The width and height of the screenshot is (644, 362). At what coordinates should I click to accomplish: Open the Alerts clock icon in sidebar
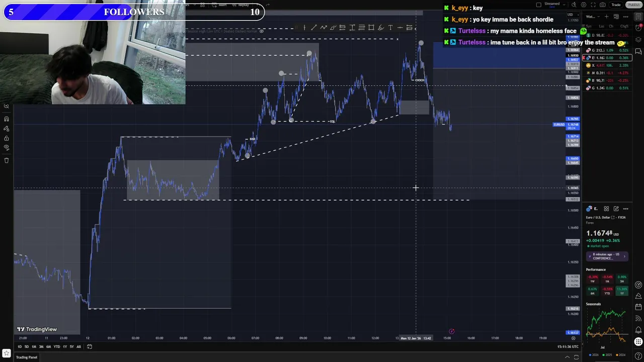point(638,28)
